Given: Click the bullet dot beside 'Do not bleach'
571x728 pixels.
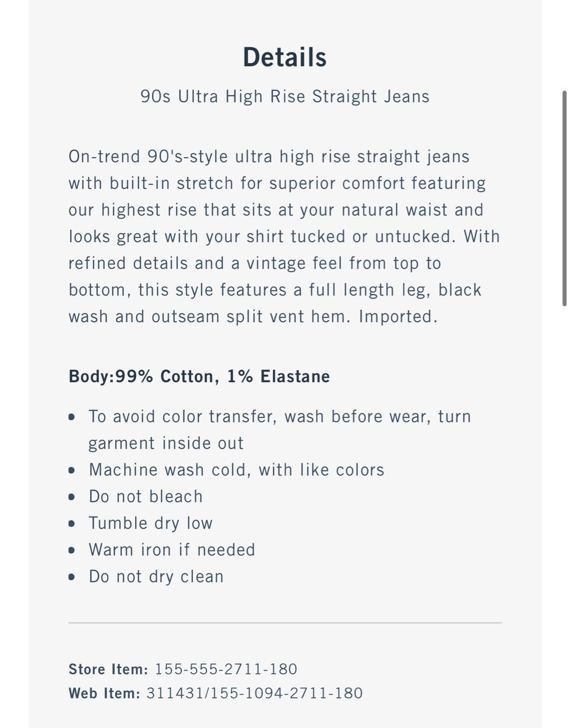Looking at the screenshot, I should (71, 497).
